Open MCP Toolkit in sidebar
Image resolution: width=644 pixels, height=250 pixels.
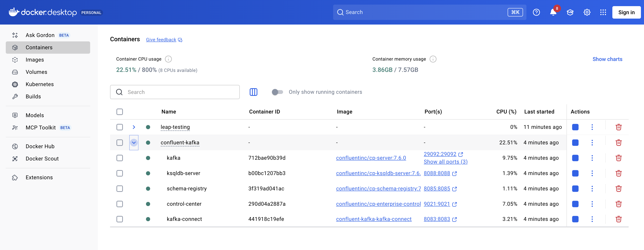48,128
